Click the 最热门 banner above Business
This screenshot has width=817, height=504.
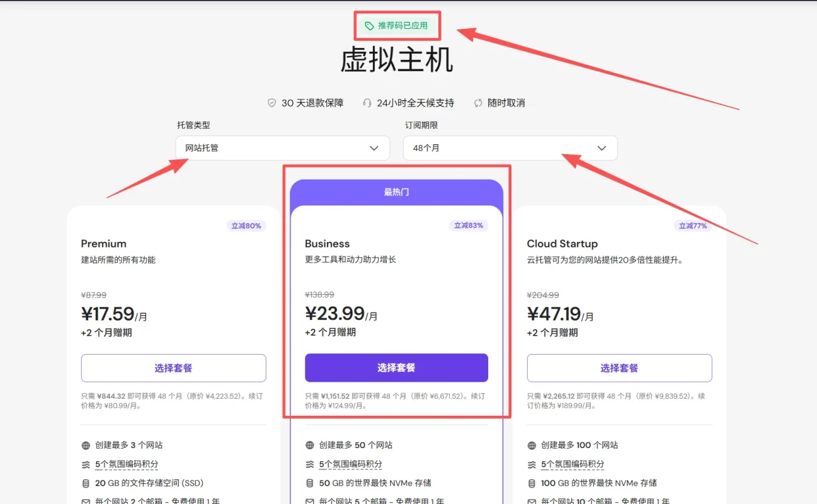[x=396, y=192]
